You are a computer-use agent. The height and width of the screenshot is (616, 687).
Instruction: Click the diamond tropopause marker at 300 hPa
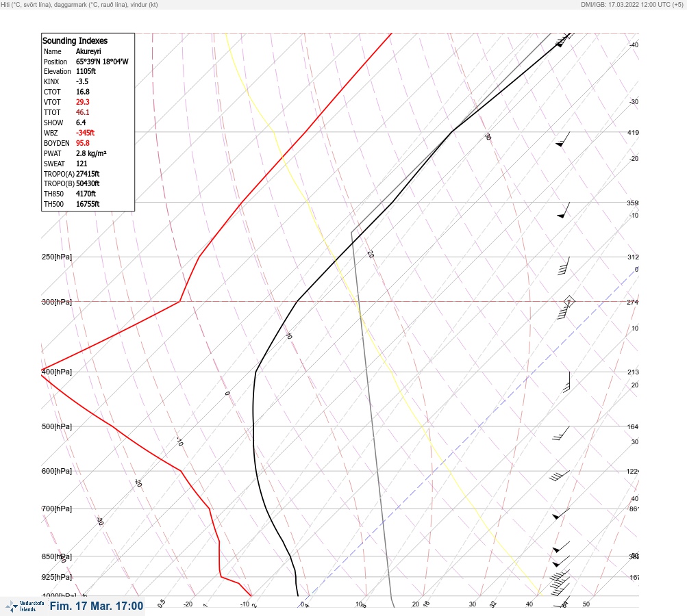click(569, 301)
